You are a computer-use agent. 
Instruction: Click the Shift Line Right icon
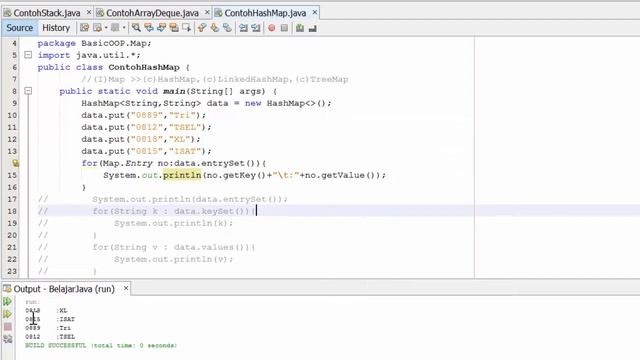[256, 28]
